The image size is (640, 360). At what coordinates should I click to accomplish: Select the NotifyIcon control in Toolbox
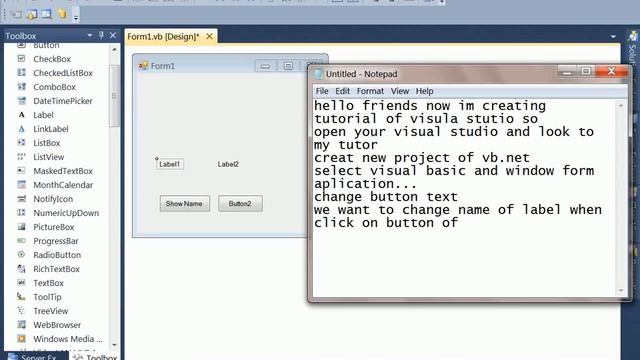coord(53,199)
